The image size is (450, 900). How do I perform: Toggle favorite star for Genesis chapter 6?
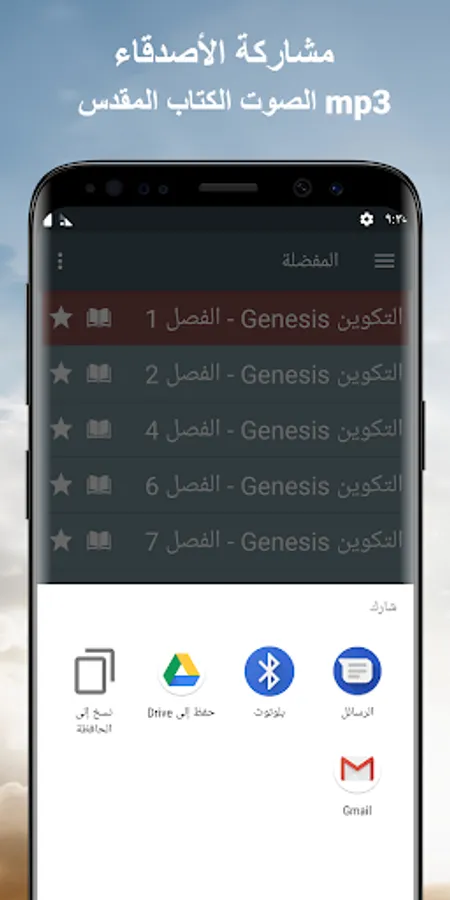click(x=61, y=485)
